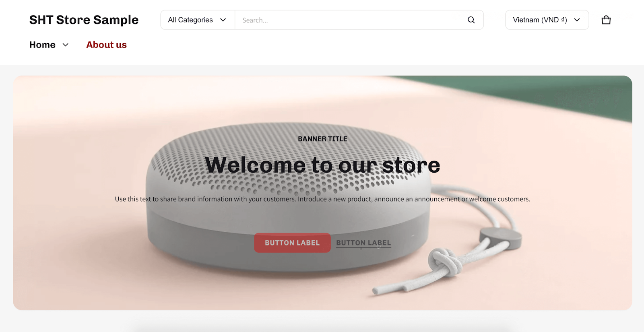Screen dimensions: 644x332
Task: Open the shopping bag cart icon
Action: coord(606,20)
